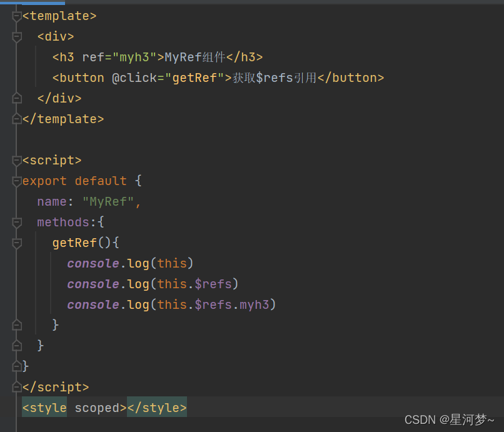The image size is (504, 432).
Task: Fold the export default block
Action: tap(17, 181)
